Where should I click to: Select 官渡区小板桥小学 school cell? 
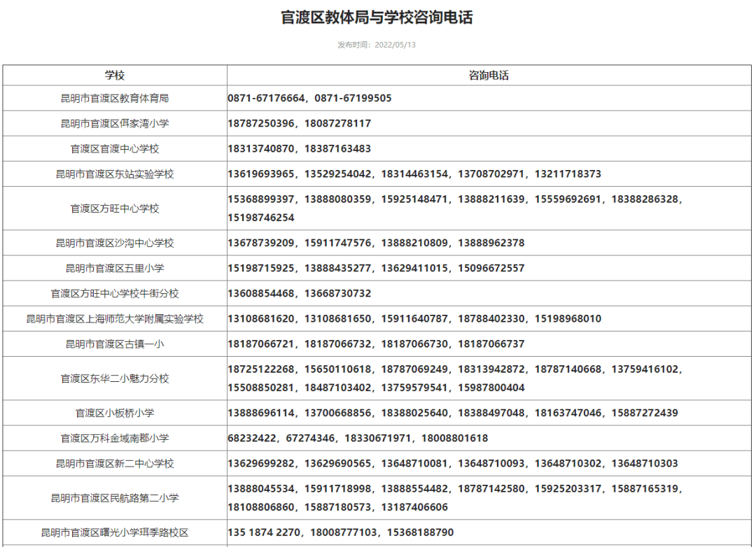(x=115, y=413)
